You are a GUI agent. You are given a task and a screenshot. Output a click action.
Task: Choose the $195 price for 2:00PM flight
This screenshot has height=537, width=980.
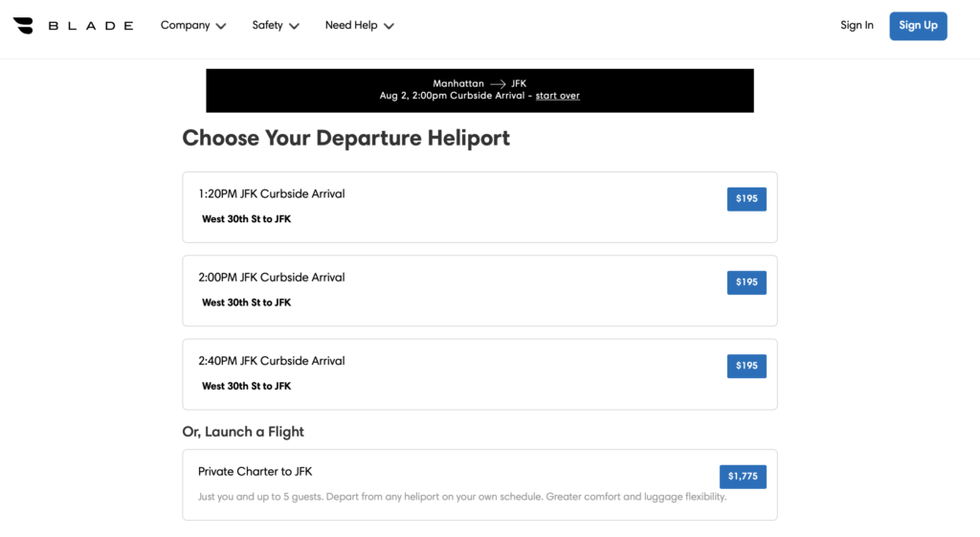pos(746,282)
